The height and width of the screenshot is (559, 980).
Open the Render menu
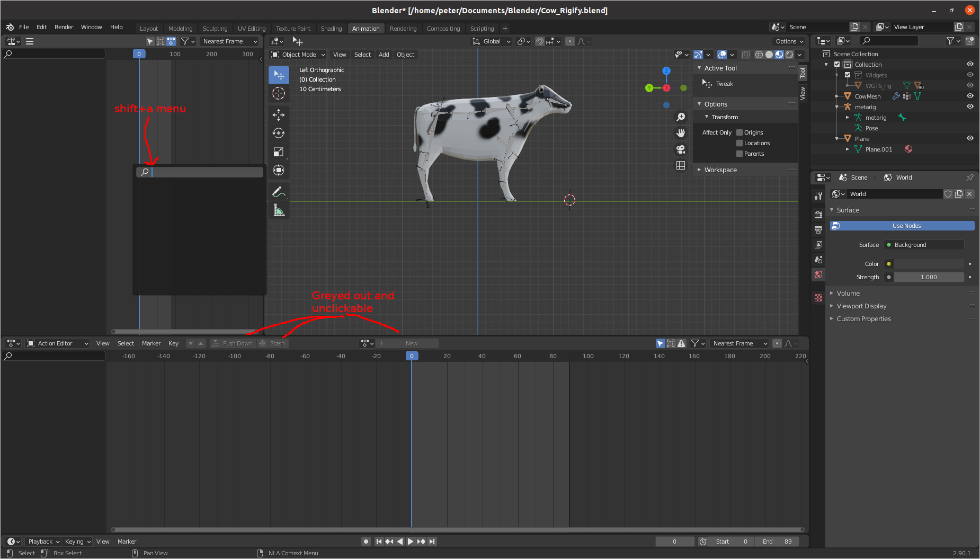coord(64,27)
